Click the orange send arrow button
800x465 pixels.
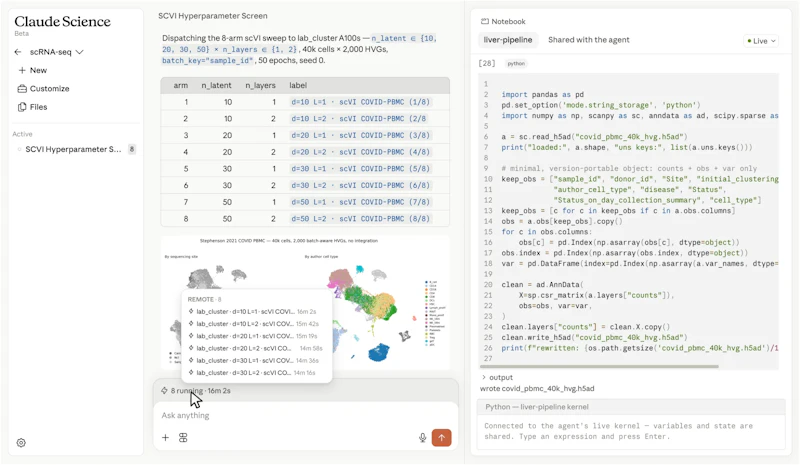[441, 437]
